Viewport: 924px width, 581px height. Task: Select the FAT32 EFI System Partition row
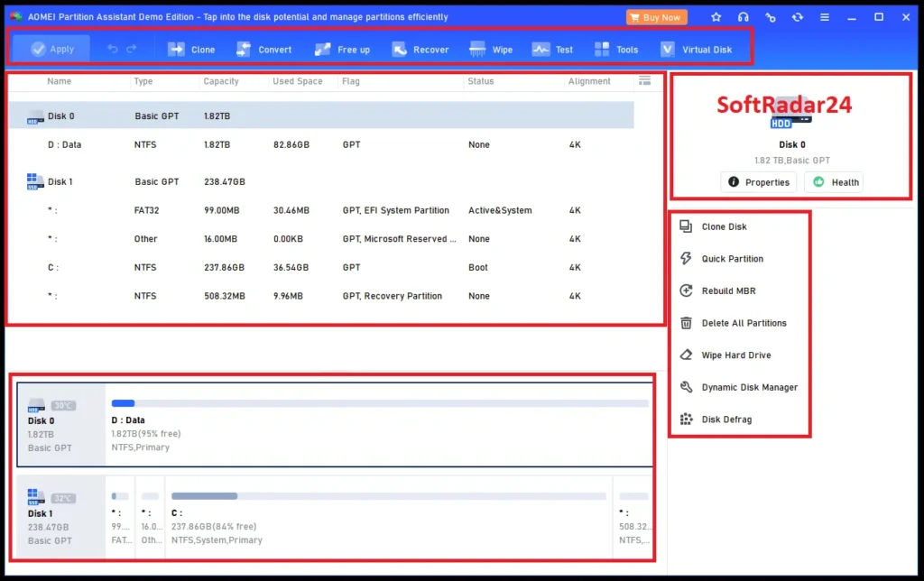pos(321,210)
